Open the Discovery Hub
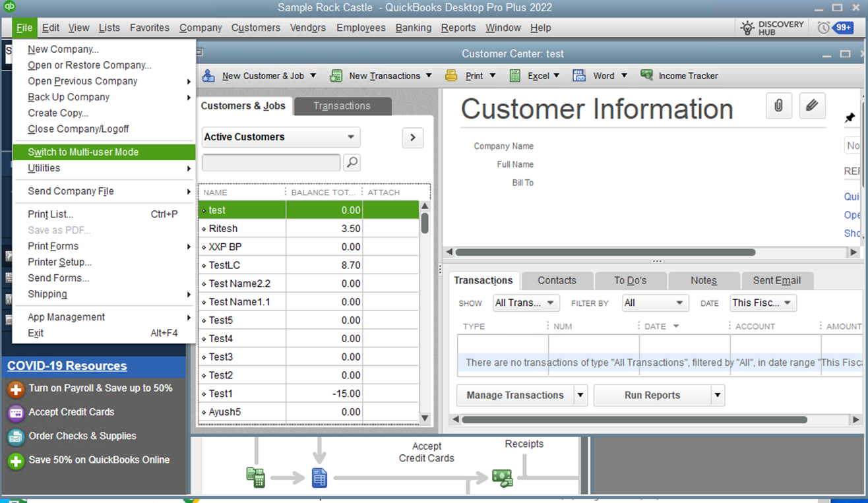Viewport: 868px width, 503px height. 772,28
